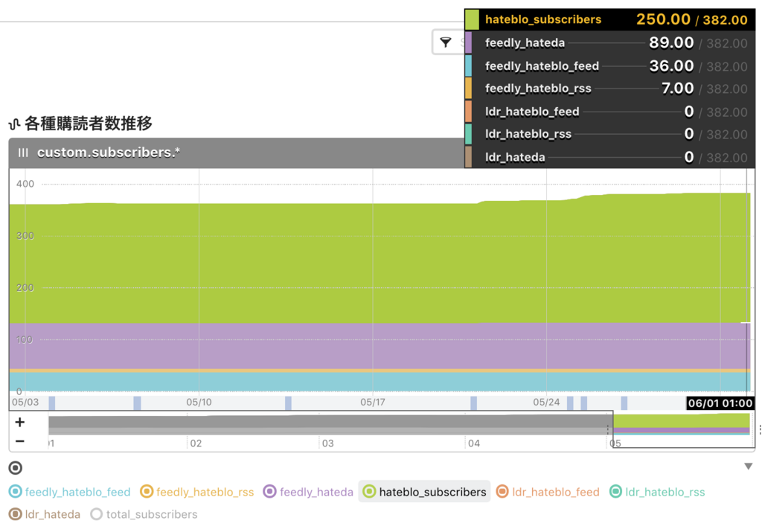Click the annotation marker near 05/03
762x532 pixels.
(52, 403)
